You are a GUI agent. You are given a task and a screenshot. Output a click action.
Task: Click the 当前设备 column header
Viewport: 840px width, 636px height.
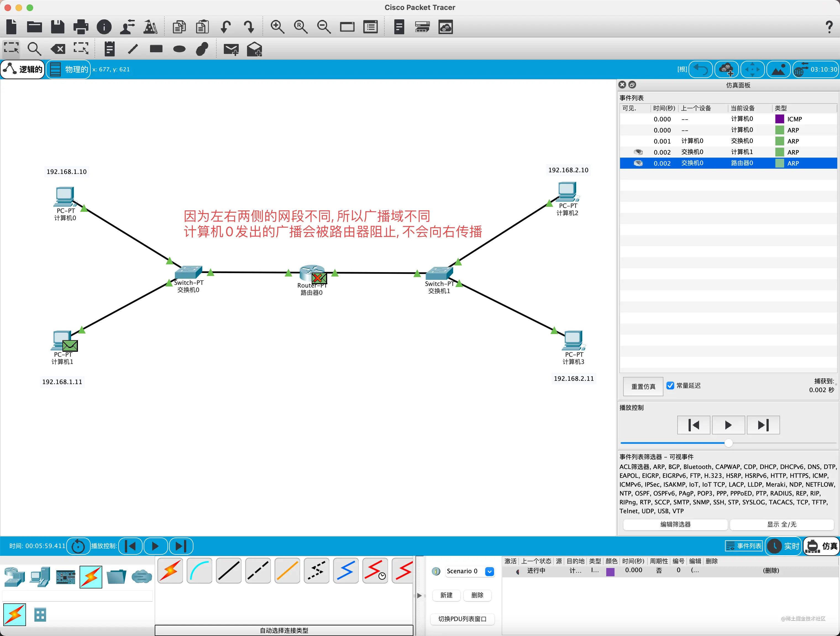pos(742,108)
